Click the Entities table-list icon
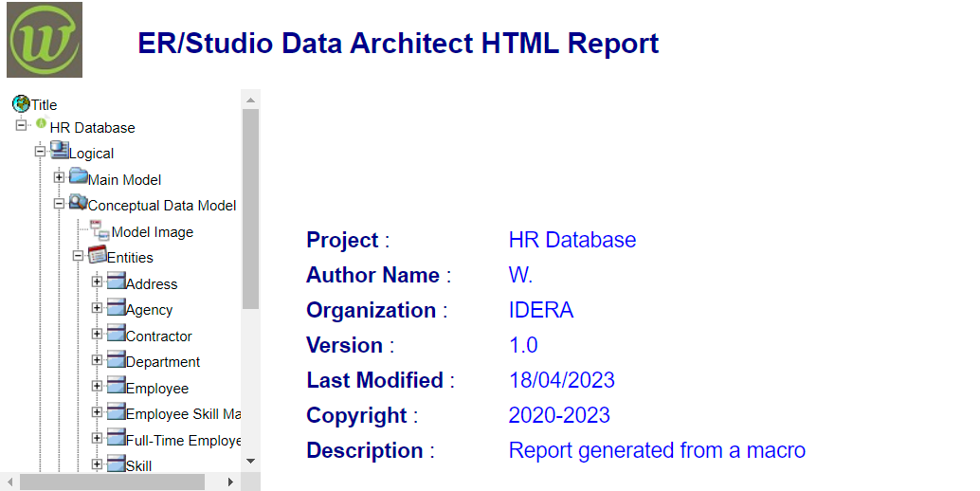The width and height of the screenshot is (980, 491). tap(97, 254)
